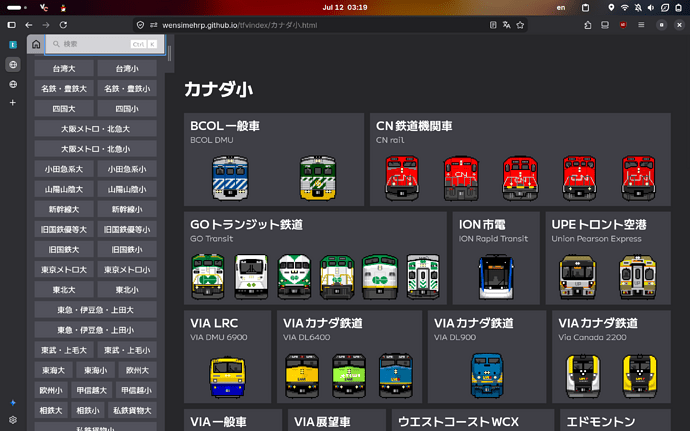Click the shield site-security icon
Image resolution: width=690 pixels, height=431 pixels.
(140, 25)
